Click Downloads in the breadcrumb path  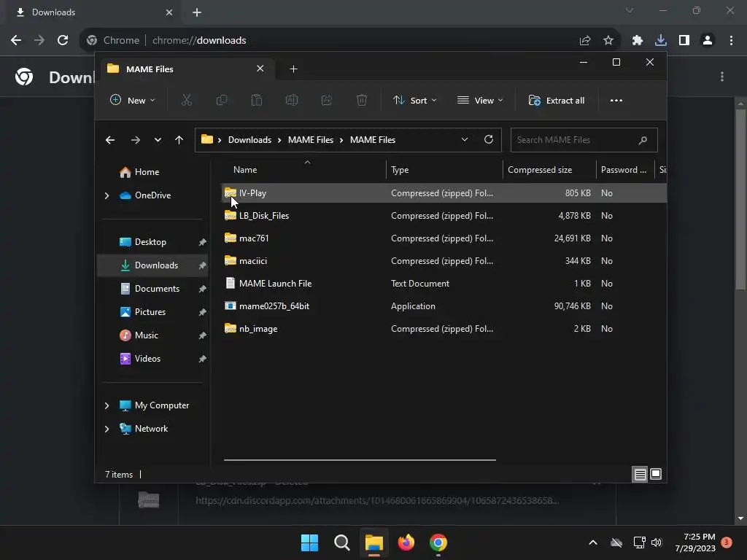click(x=249, y=140)
